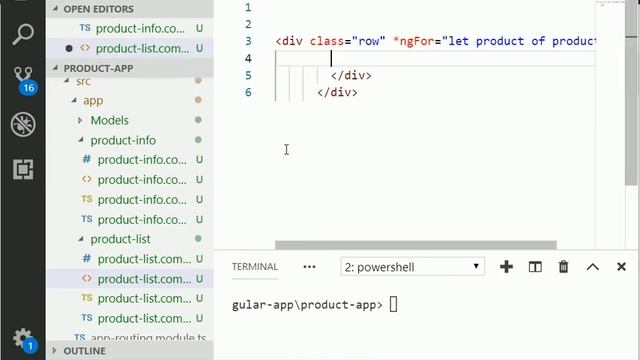Place cursor on the first </div> on line 5
Viewport: 640px width, 360px height.
[x=351, y=76]
